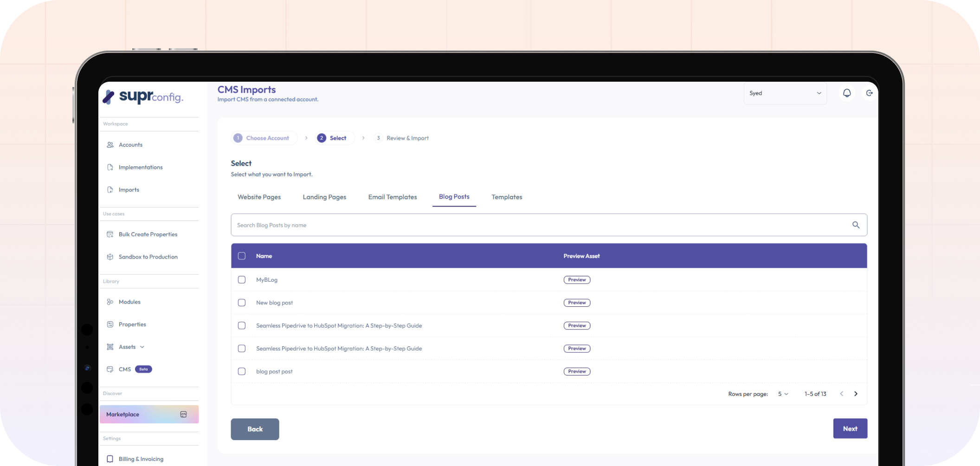Open Accounts from the sidebar

coord(130,145)
